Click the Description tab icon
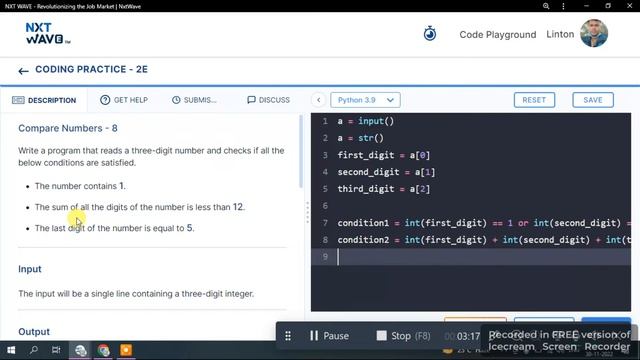The height and width of the screenshot is (360, 640). (18, 100)
